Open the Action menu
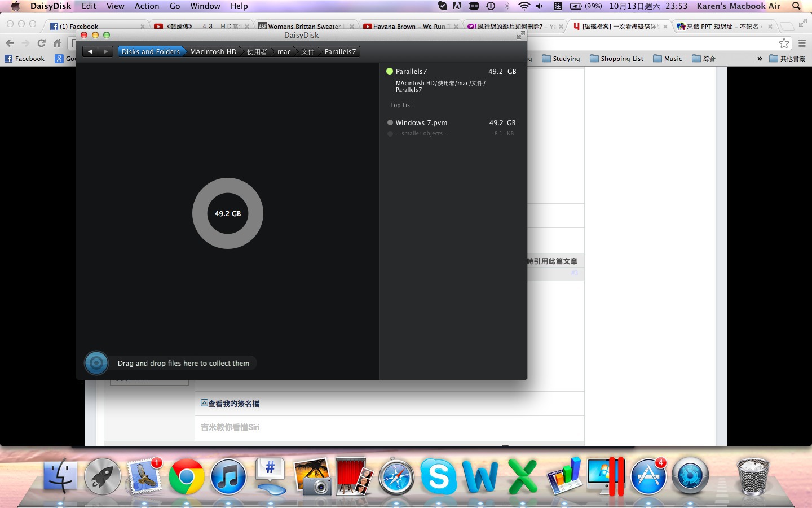This screenshot has width=812, height=508. pyautogui.click(x=147, y=6)
